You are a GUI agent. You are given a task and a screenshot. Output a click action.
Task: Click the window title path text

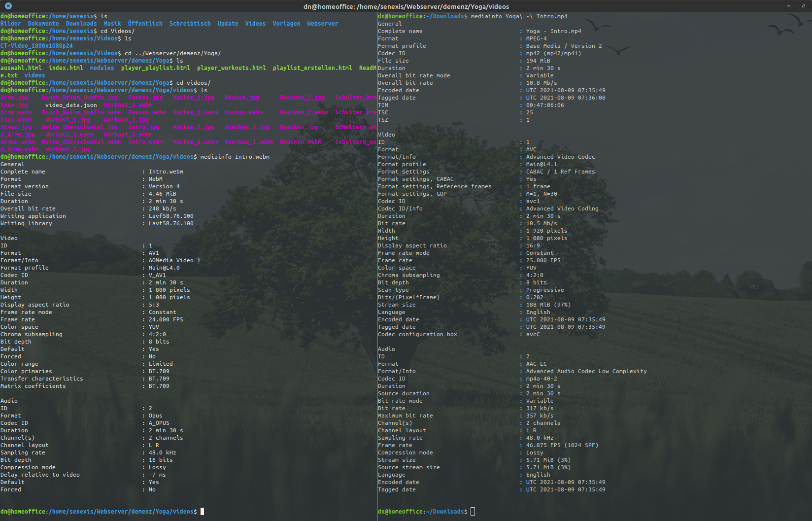click(x=406, y=6)
